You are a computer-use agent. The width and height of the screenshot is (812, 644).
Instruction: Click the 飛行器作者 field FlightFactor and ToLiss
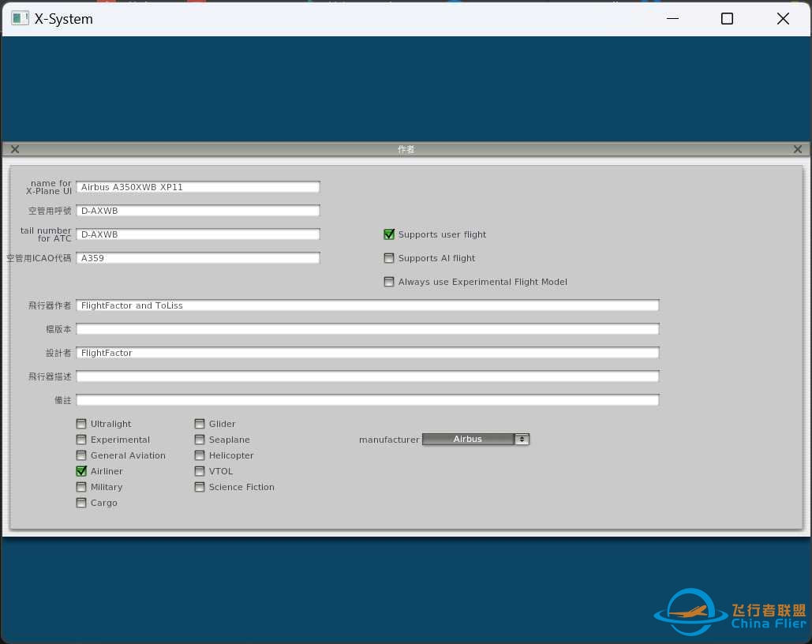coord(368,305)
